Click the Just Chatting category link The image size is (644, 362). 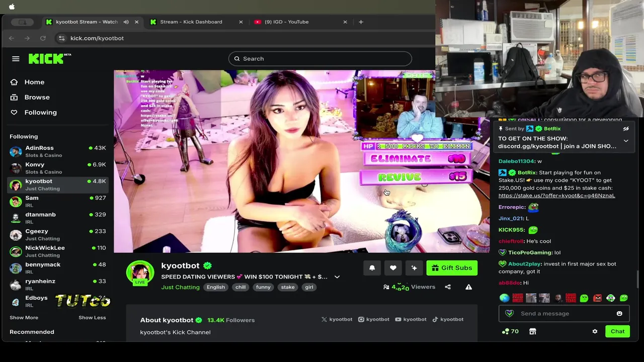pyautogui.click(x=180, y=287)
